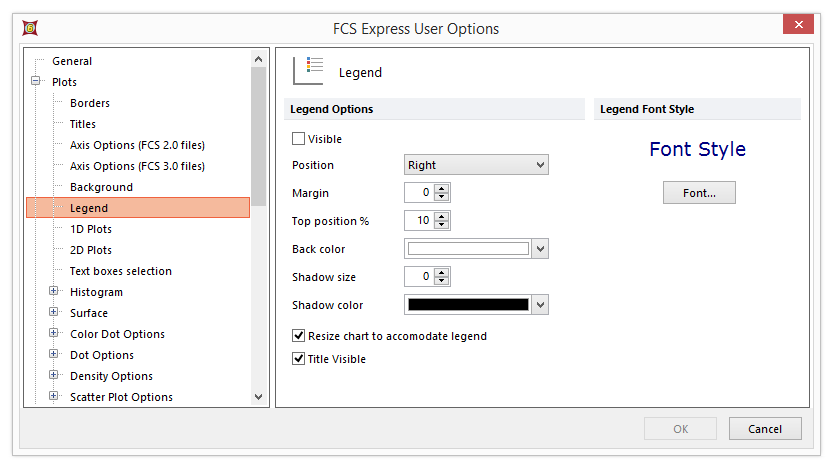This screenshot has height=469, width=837.
Task: Increase Shadow size with up arrow
Action: pyautogui.click(x=442, y=272)
